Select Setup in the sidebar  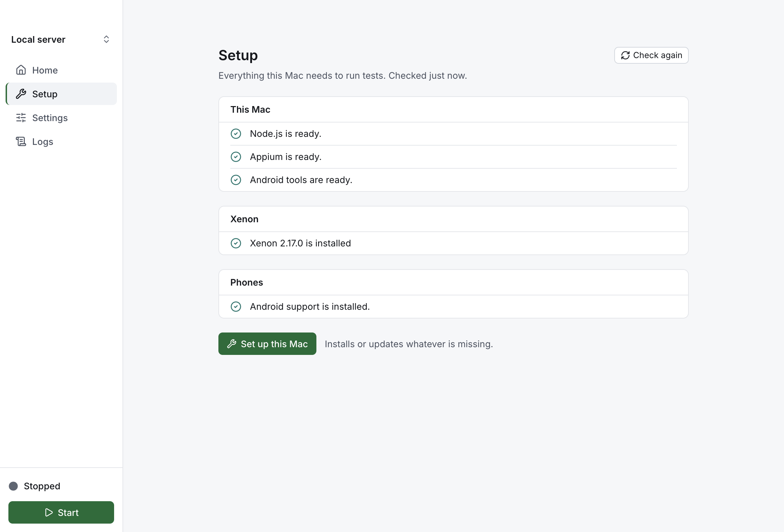point(61,94)
